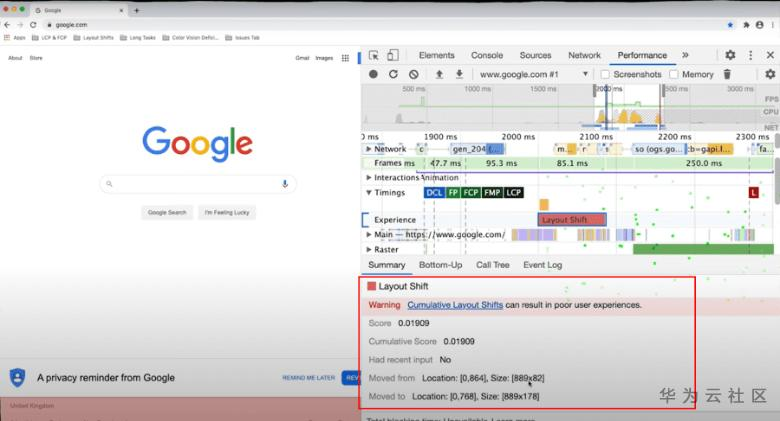Show more DevTools tabs via the chevron
Viewport: 780px width, 421px height.
tap(685, 55)
